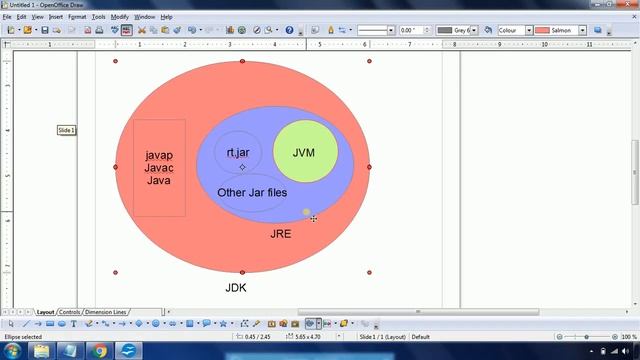Expand the Stars shapes dropdown arrow

pos(232,324)
